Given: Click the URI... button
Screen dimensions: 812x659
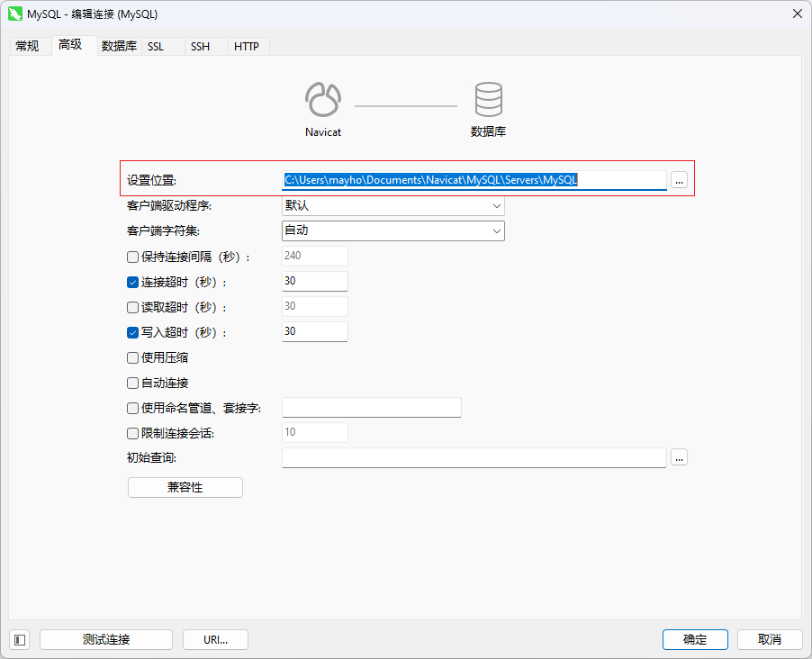Looking at the screenshot, I should click(x=215, y=640).
